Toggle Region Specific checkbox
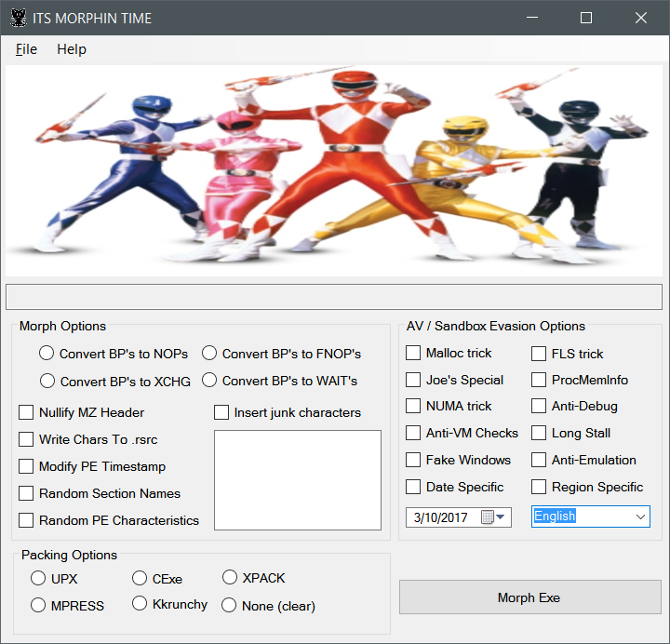The image size is (670, 644). 539,487
